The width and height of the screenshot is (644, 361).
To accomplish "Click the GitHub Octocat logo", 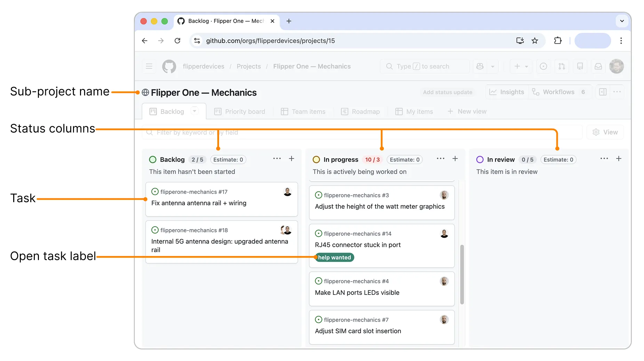I will pos(169,66).
